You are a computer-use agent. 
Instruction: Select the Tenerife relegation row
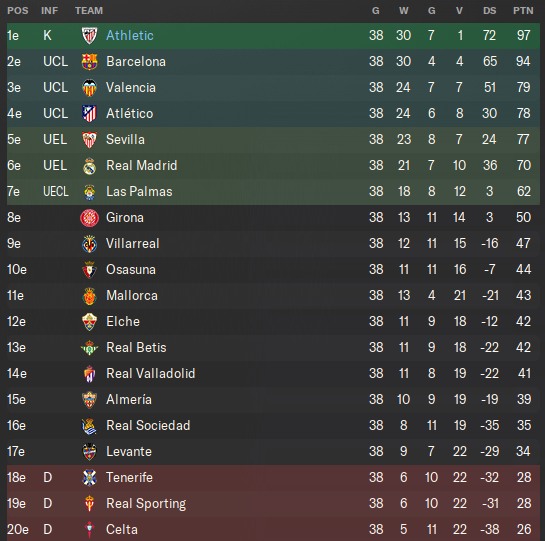click(273, 478)
